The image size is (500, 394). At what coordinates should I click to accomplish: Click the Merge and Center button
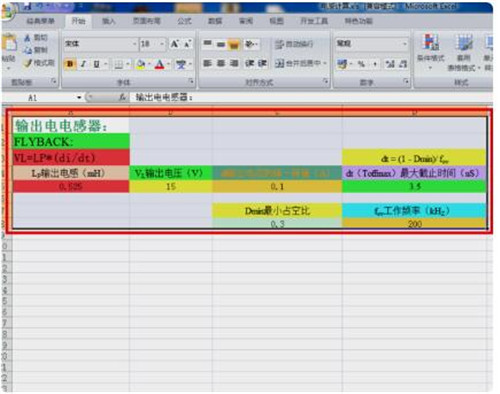coord(300,63)
